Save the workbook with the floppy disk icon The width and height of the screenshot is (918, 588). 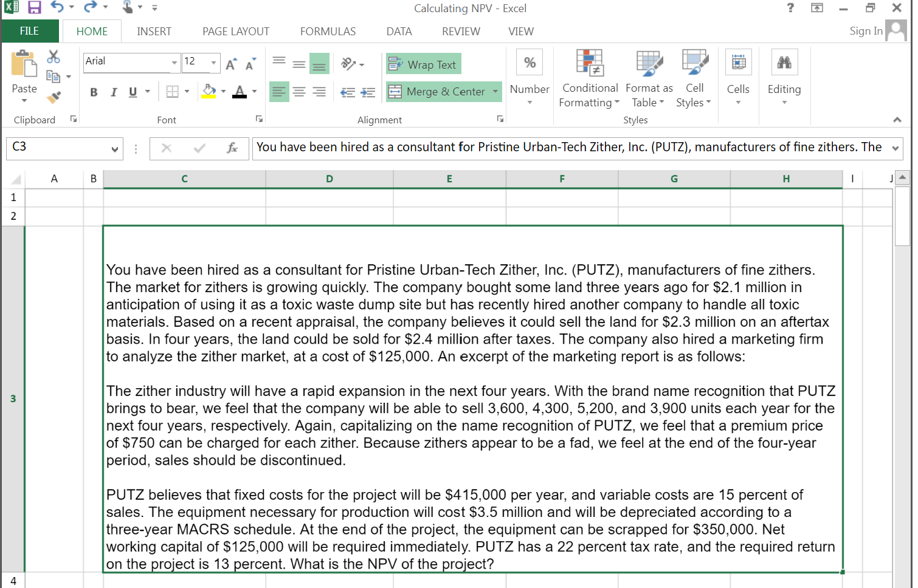pos(35,7)
